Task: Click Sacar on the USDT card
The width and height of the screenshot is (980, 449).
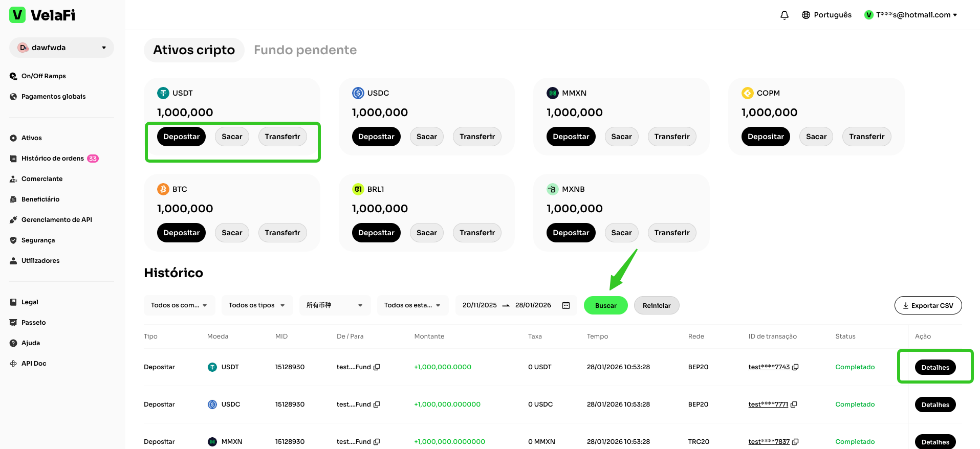Action: coord(232,137)
